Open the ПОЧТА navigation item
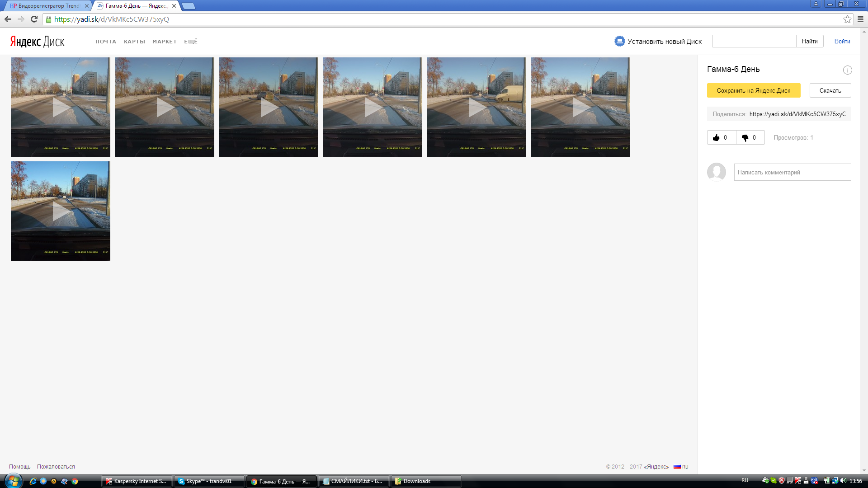The image size is (868, 488). click(x=106, y=42)
